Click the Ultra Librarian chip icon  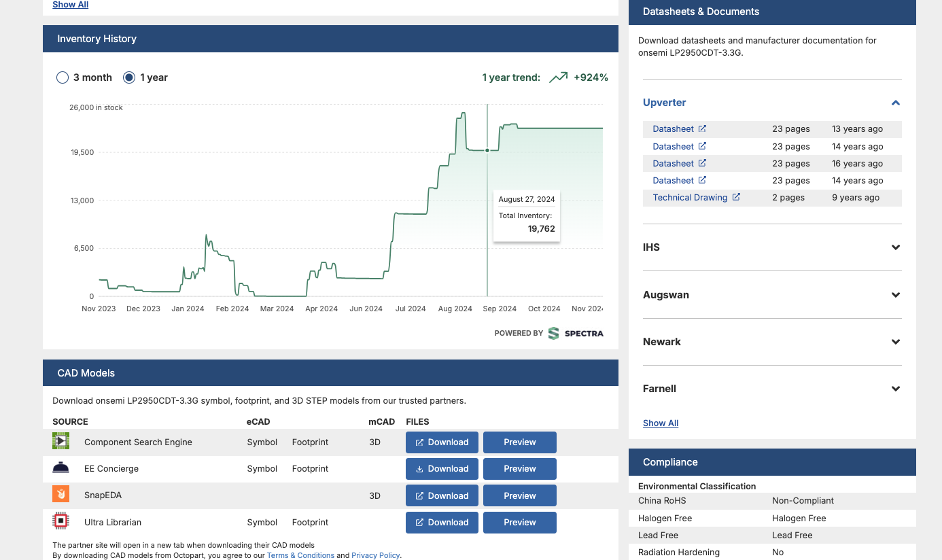click(60, 521)
